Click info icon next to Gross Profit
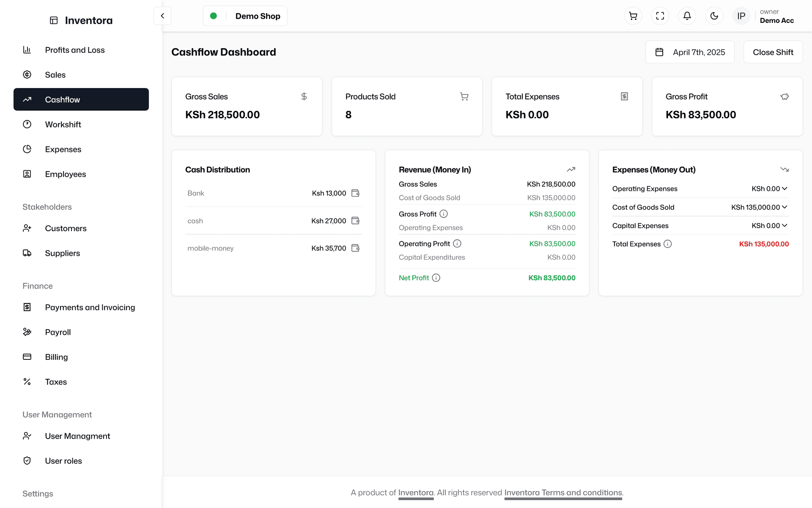Viewport: 812px width, 508px height. click(x=444, y=214)
